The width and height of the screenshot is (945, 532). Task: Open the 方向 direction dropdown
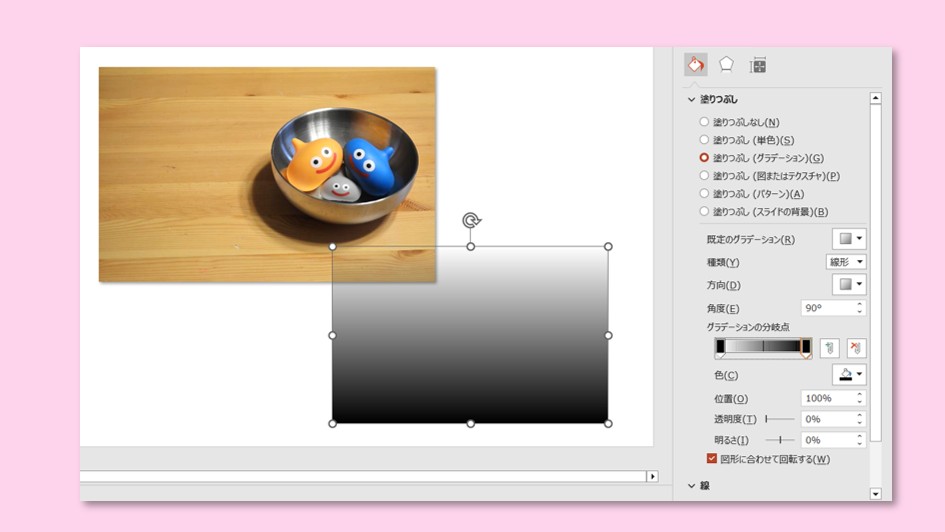849,284
